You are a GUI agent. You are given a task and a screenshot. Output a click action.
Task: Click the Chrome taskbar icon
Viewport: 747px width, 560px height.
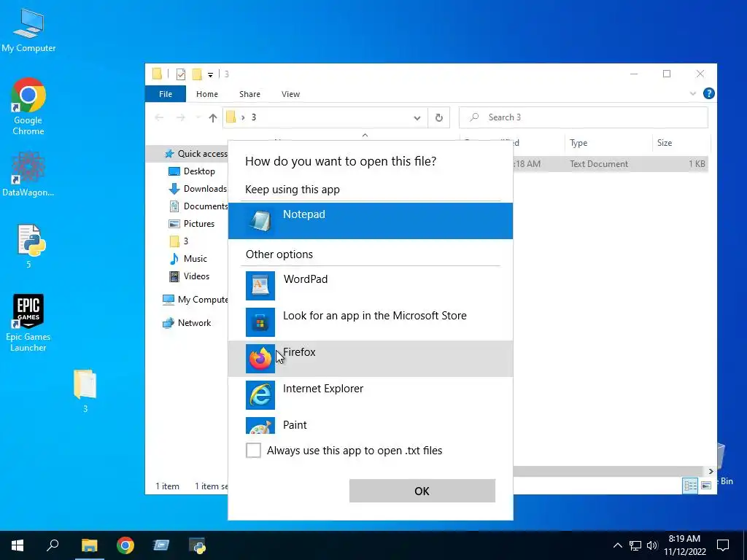pyautogui.click(x=125, y=545)
